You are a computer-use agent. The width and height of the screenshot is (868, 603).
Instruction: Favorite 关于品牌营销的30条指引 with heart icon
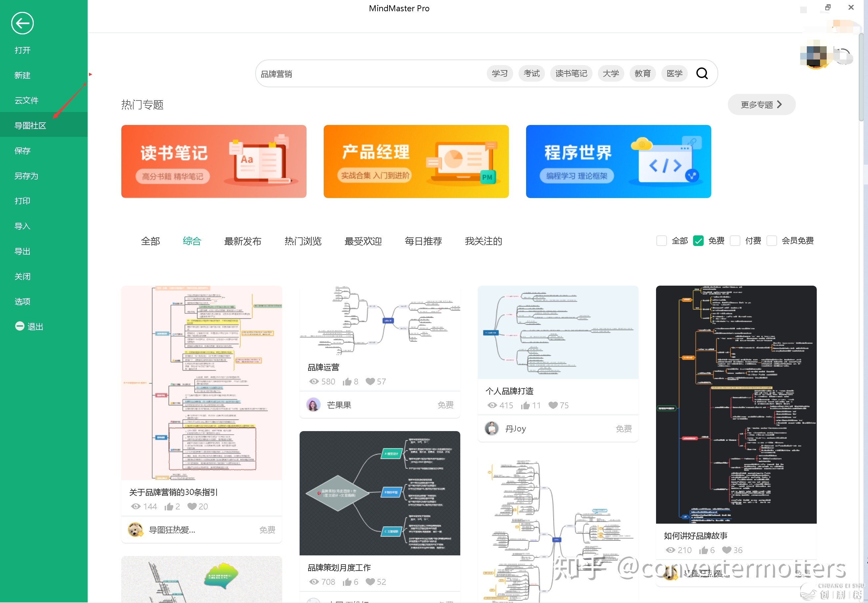pos(192,506)
